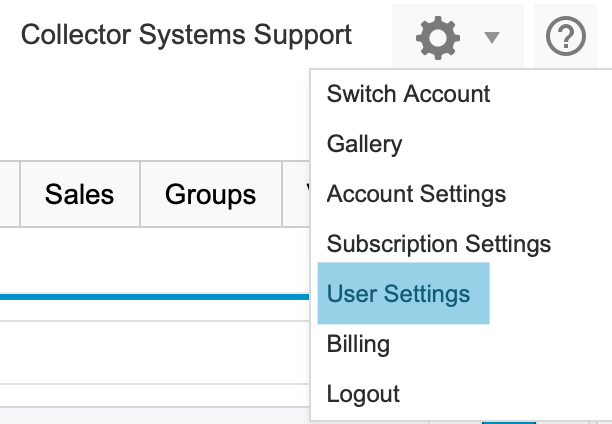Click the blue horizontal bar under the tabs
This screenshot has height=424, width=612.
pyautogui.click(x=150, y=296)
